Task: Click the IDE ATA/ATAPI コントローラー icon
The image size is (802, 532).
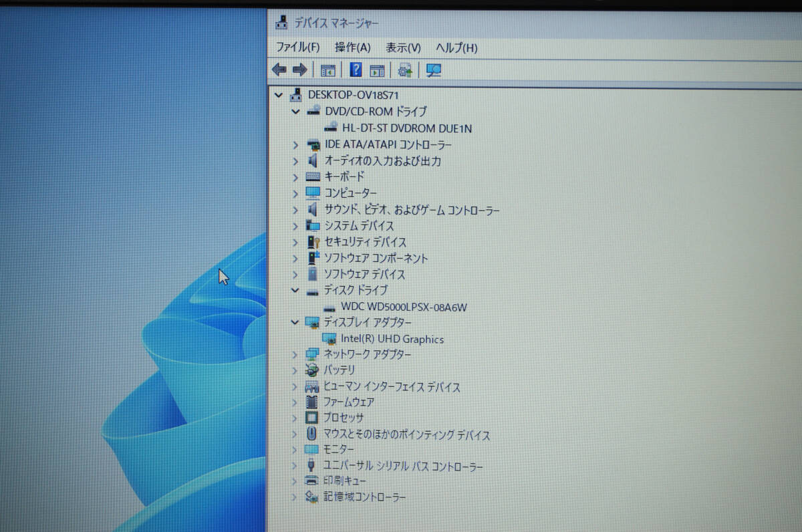Action: pos(313,144)
